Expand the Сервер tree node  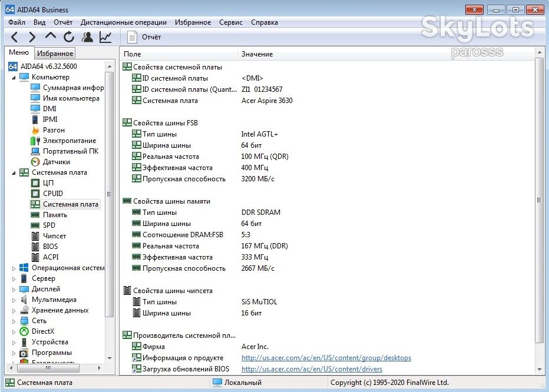14,279
